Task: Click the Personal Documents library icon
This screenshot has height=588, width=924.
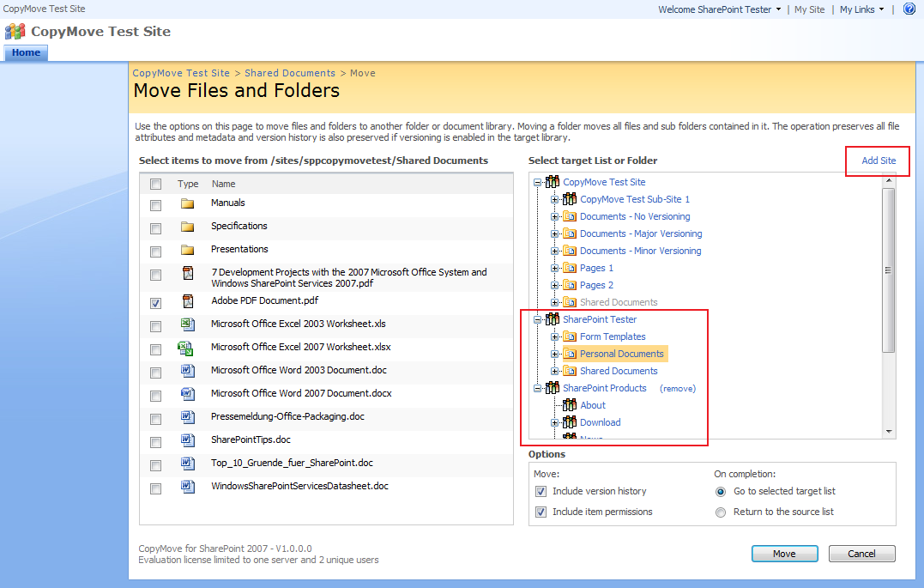Action: 570,354
